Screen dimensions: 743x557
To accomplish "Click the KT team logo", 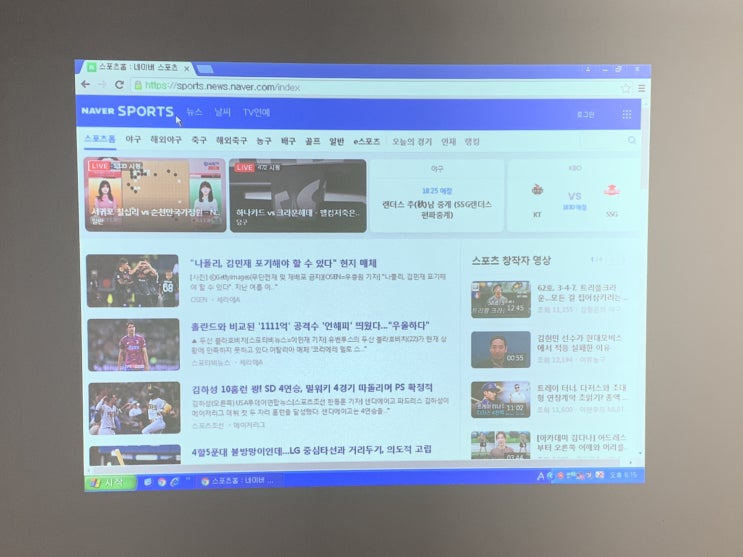I will (537, 190).
